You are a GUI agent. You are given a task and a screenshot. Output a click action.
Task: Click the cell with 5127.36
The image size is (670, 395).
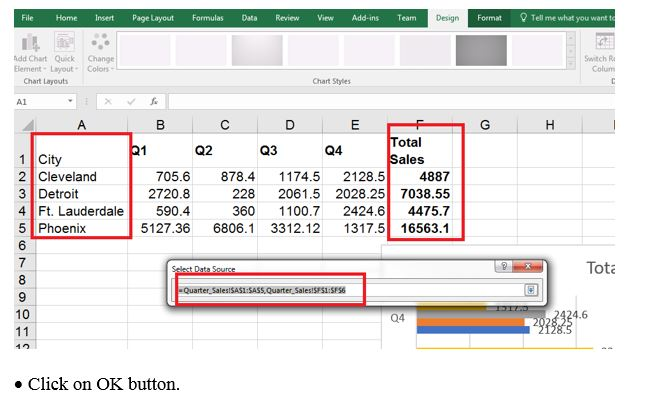(x=160, y=228)
